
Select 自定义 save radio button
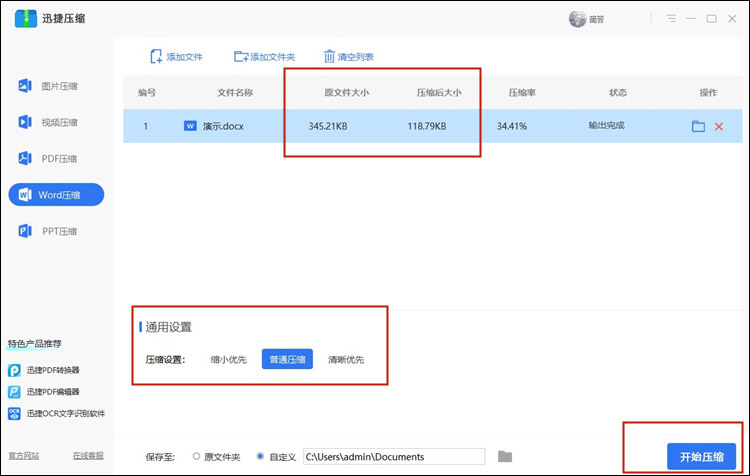coord(260,456)
